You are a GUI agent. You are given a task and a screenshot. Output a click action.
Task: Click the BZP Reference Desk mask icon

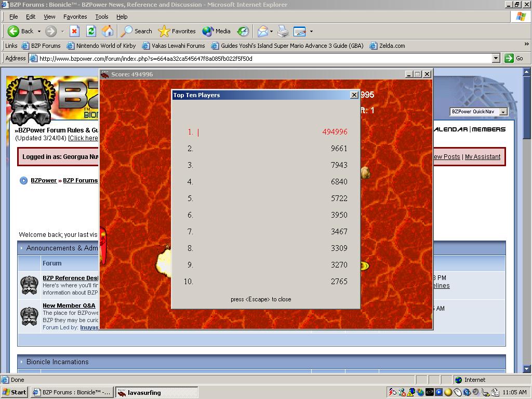[x=29, y=285]
